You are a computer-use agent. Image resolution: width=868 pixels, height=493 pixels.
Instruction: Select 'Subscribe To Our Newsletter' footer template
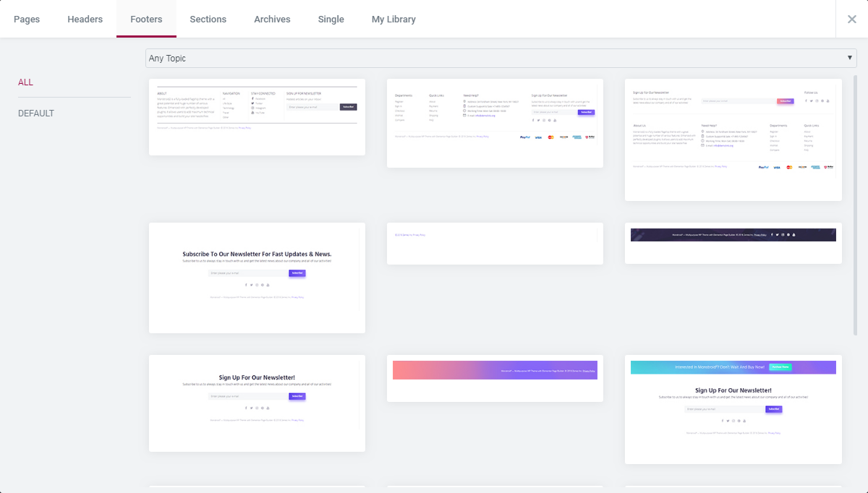click(x=257, y=278)
